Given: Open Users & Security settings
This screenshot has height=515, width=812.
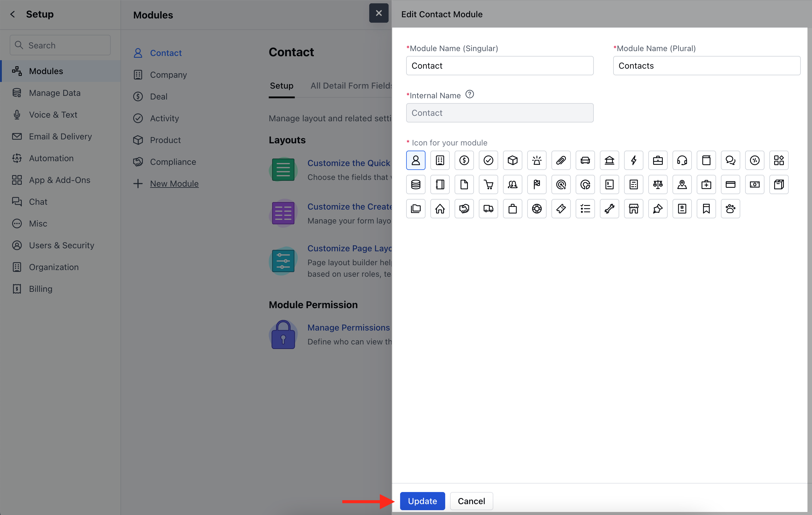Looking at the screenshot, I should [61, 245].
